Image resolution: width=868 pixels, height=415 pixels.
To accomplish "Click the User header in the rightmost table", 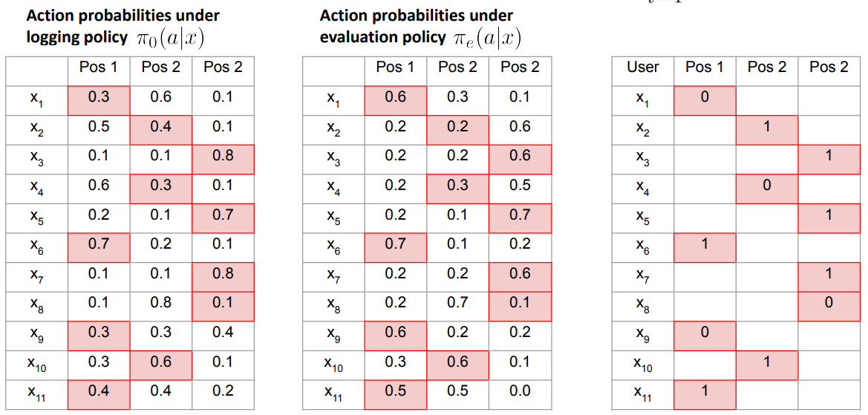I will (x=642, y=68).
